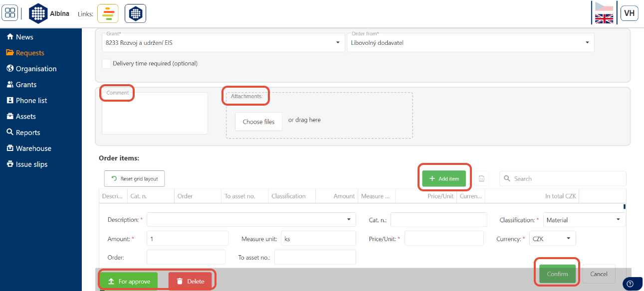Screen dimensions: 644x291
Task: Click the Choose files button
Action: (x=258, y=122)
